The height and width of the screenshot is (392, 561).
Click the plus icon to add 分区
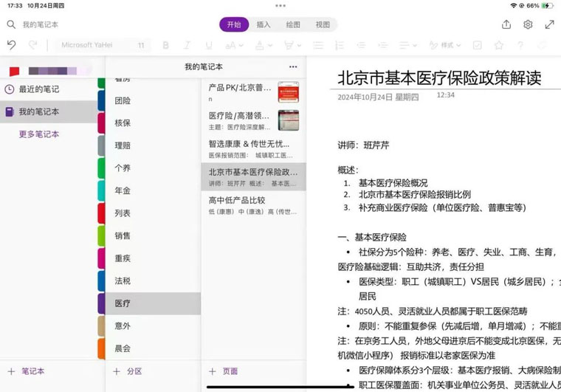116,371
